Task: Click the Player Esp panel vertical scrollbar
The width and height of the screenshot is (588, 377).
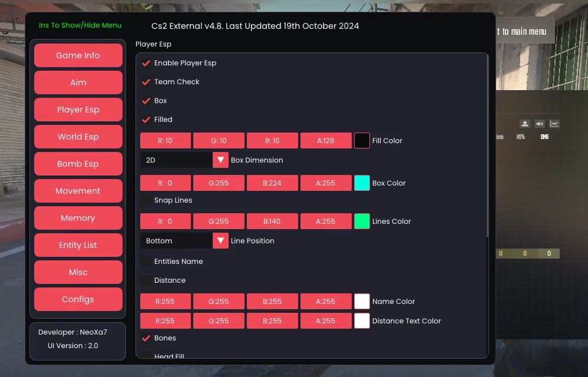Action: [487, 147]
